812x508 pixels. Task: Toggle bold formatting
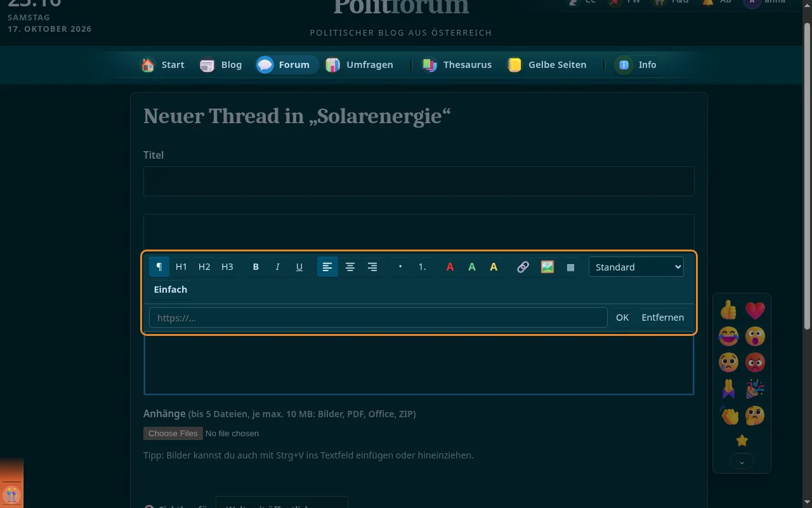click(256, 267)
